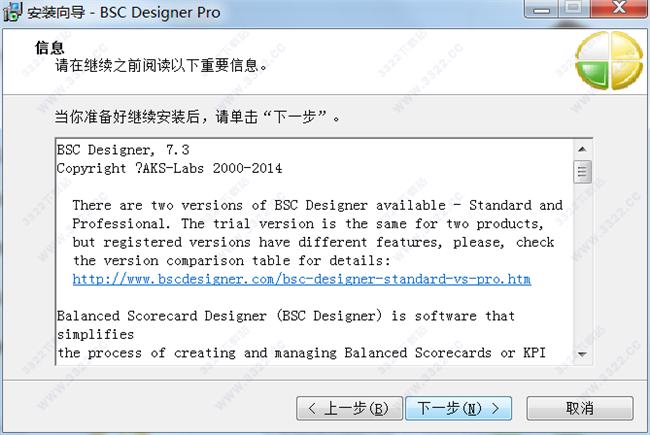The width and height of the screenshot is (650, 435).
Task: Go back with the 上一步(B) button
Action: (348, 408)
